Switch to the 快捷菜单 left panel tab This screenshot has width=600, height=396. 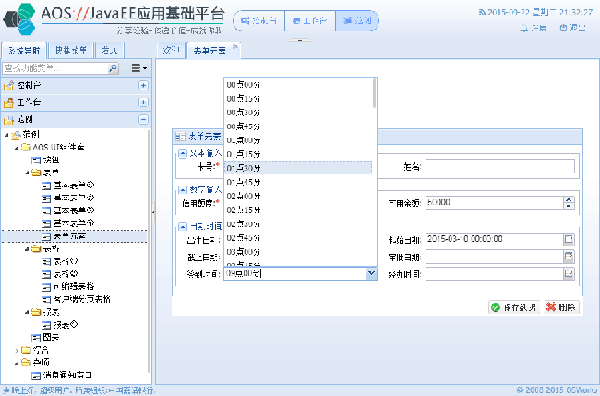pos(71,50)
